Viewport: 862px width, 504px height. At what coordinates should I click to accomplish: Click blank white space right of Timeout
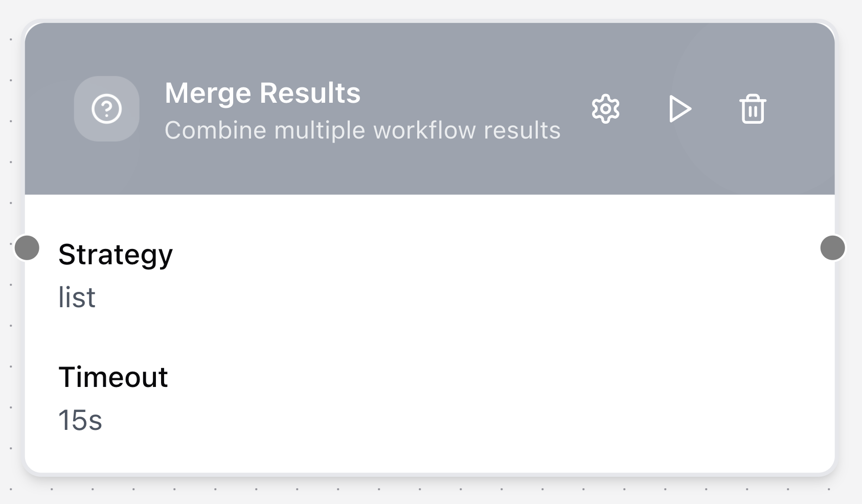pos(460,377)
